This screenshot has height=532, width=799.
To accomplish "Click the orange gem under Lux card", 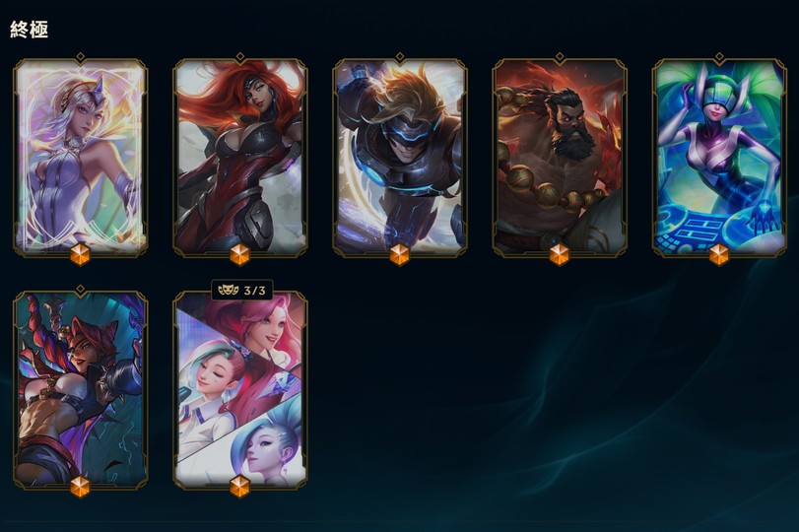I will coord(80,255).
